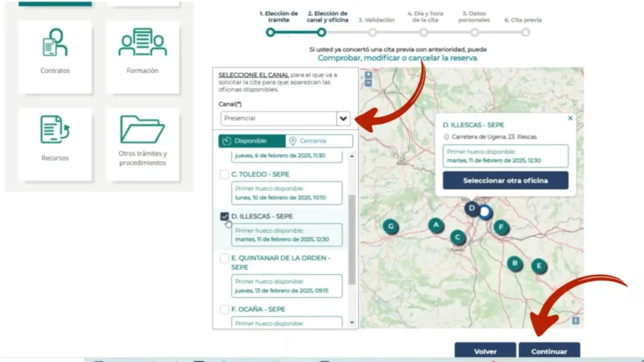Select map marker B

(515, 263)
